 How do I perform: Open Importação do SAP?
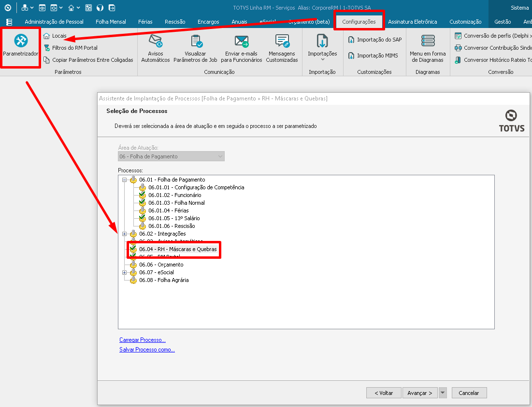coord(374,40)
